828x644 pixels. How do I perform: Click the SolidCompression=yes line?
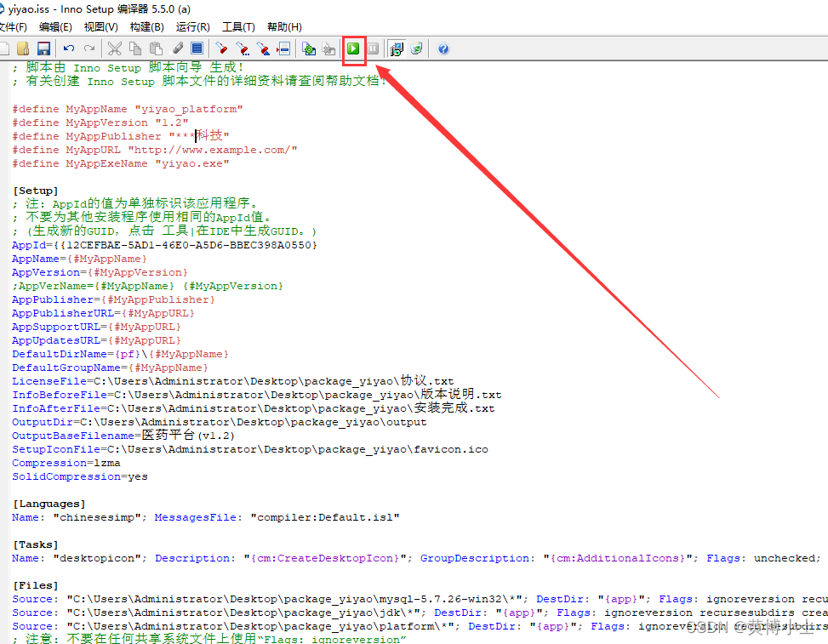click(80, 477)
